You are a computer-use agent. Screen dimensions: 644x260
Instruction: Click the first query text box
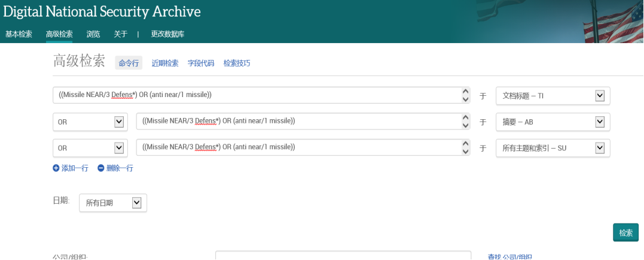[261, 95]
